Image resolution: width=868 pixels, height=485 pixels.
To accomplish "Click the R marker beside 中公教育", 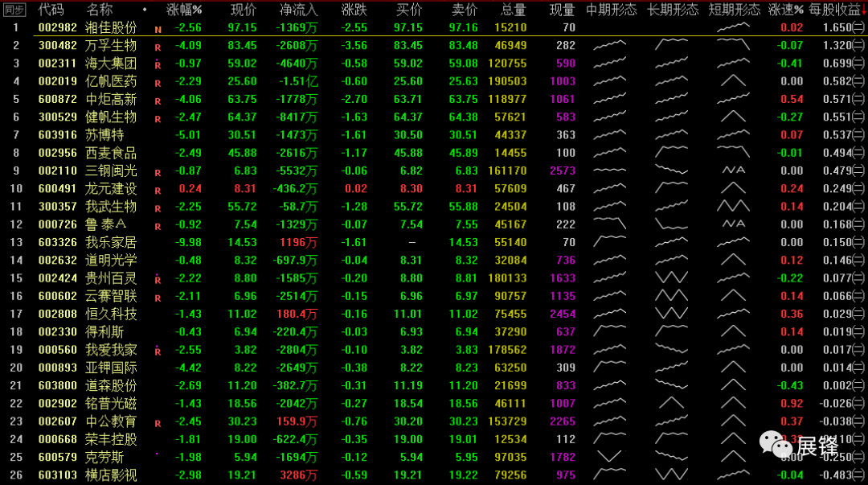I will pos(158,424).
